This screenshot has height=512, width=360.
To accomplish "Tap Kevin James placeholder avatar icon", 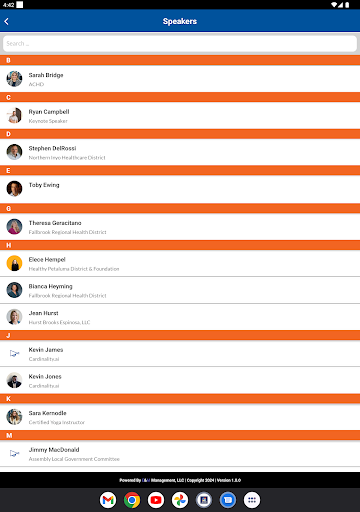I will (x=14, y=353).
